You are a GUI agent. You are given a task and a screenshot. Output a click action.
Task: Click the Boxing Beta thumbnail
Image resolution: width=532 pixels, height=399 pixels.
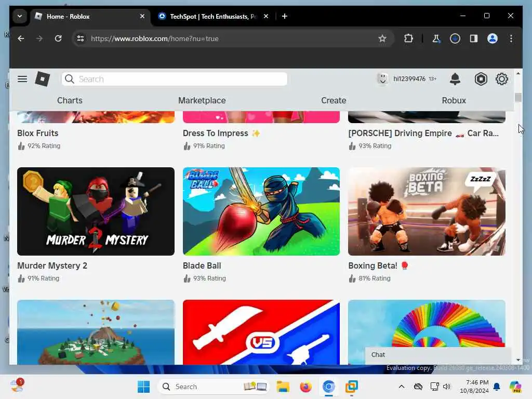coord(427,211)
